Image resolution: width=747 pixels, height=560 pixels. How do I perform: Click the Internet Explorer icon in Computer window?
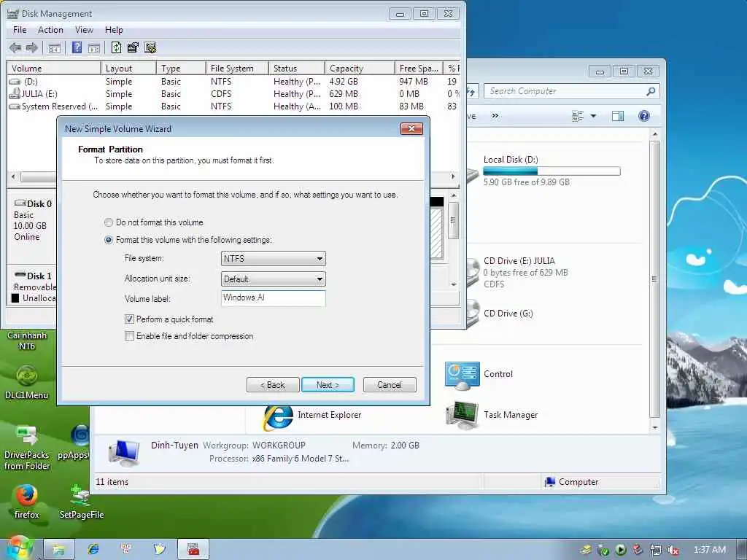[278, 417]
